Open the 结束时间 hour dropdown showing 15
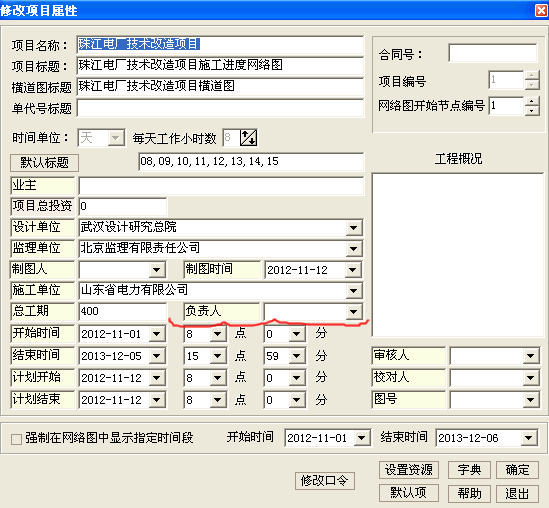This screenshot has height=508, width=549. (217, 356)
